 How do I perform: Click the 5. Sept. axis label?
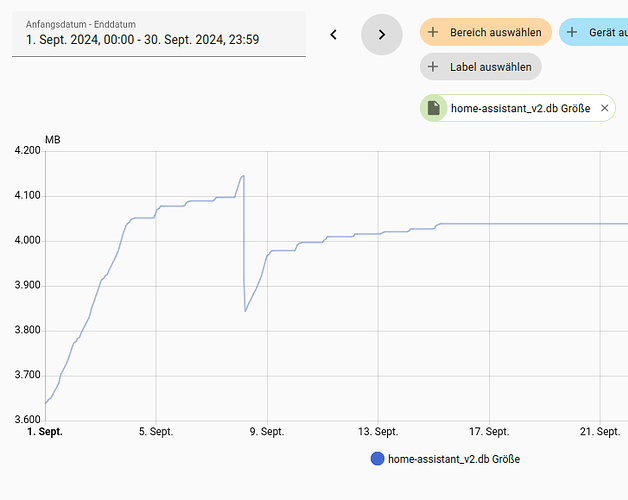pos(156,431)
